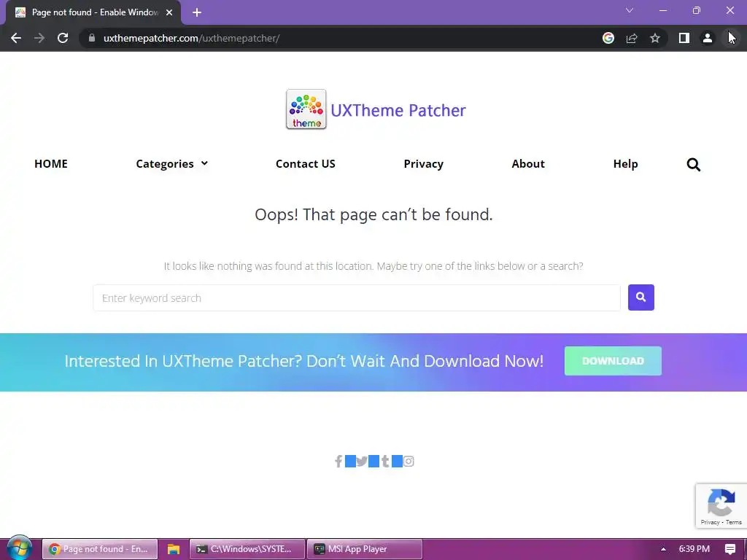
Task: Open the Google icon in address bar
Action: (608, 38)
